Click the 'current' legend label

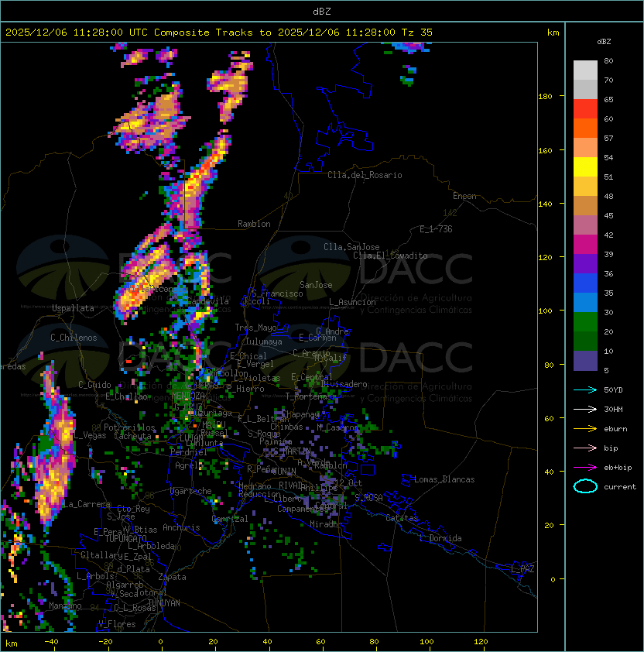pyautogui.click(x=620, y=487)
